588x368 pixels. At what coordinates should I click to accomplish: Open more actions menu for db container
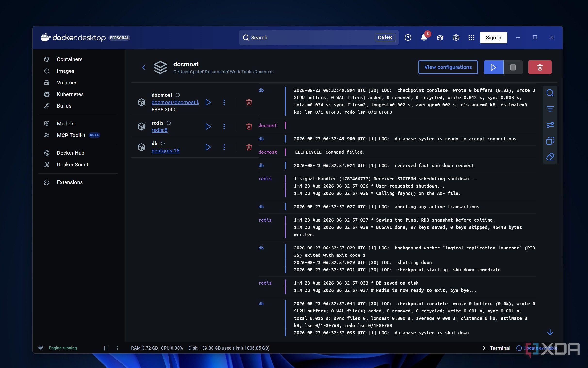pyautogui.click(x=224, y=147)
